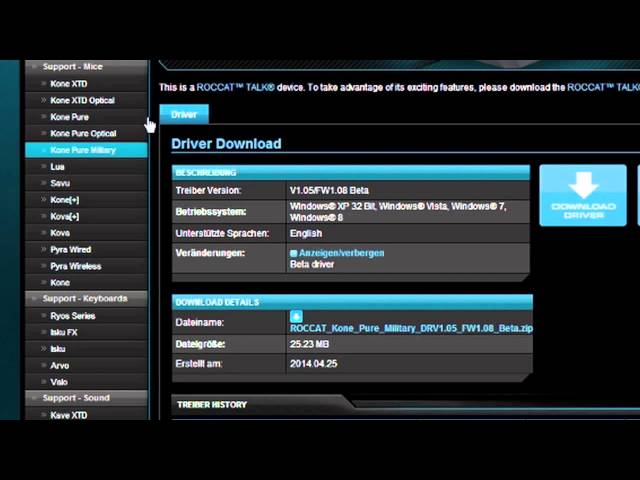This screenshot has height=480, width=640.
Task: Open Pyra Wired support page
Action: point(86,249)
